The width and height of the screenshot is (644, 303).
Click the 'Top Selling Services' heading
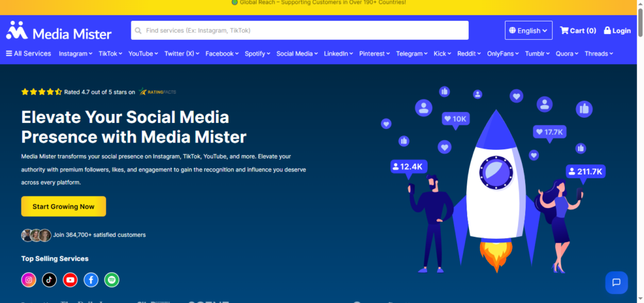click(55, 259)
